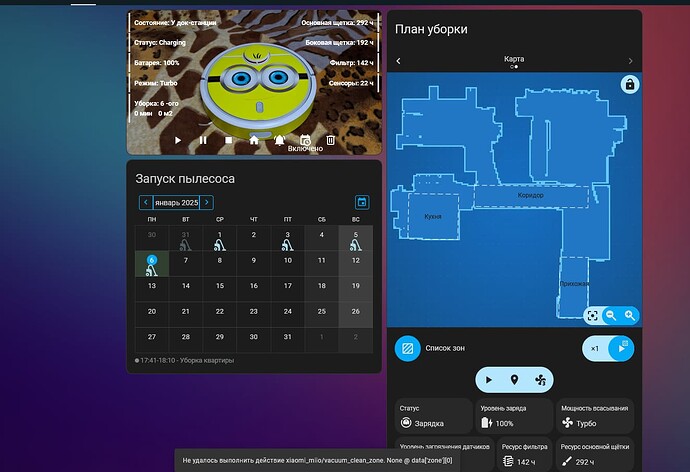Click the Карта map mode label

(514, 59)
